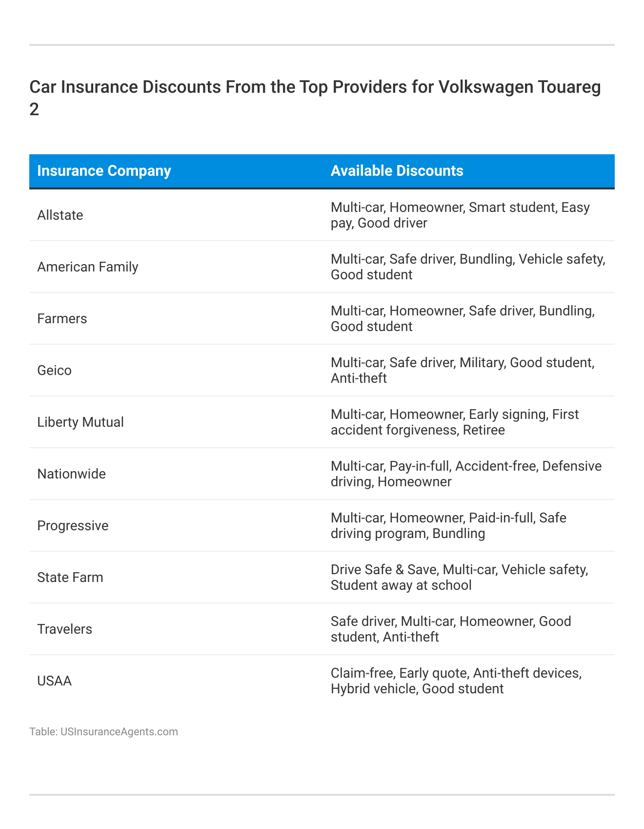The image size is (644, 829).
Task: Click the State Farm row name
Action: pos(70,578)
